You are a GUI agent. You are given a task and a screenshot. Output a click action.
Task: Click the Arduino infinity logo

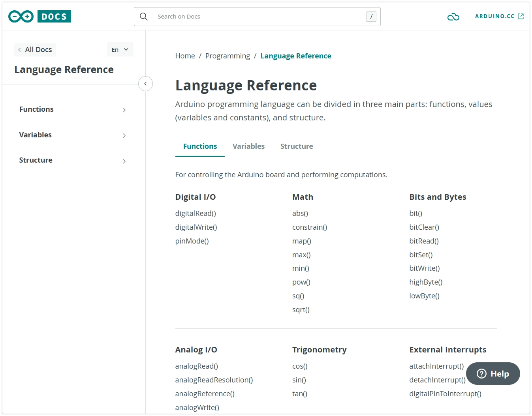point(21,17)
